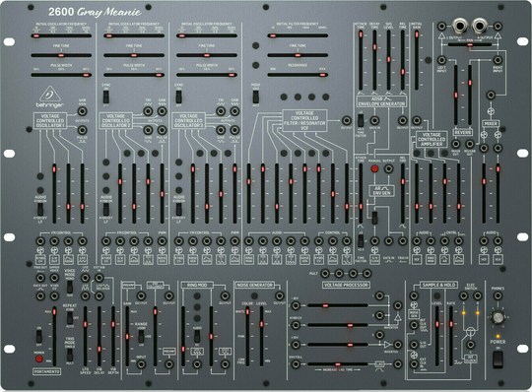Click the Preamp INPUT jack
The image size is (532, 392).
[x=141, y=364]
